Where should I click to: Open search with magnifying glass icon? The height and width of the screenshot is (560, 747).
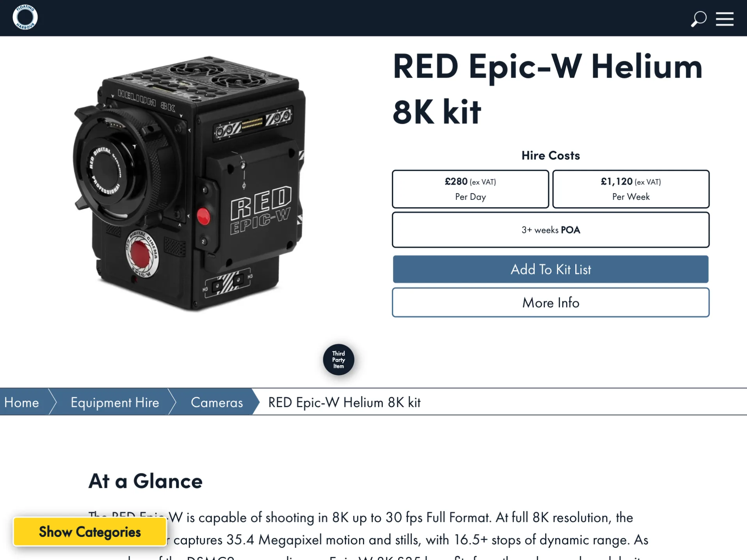pos(698,19)
